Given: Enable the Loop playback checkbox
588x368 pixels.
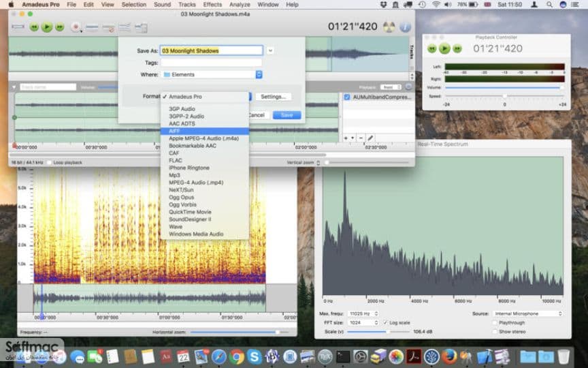Looking at the screenshot, I should (50, 163).
